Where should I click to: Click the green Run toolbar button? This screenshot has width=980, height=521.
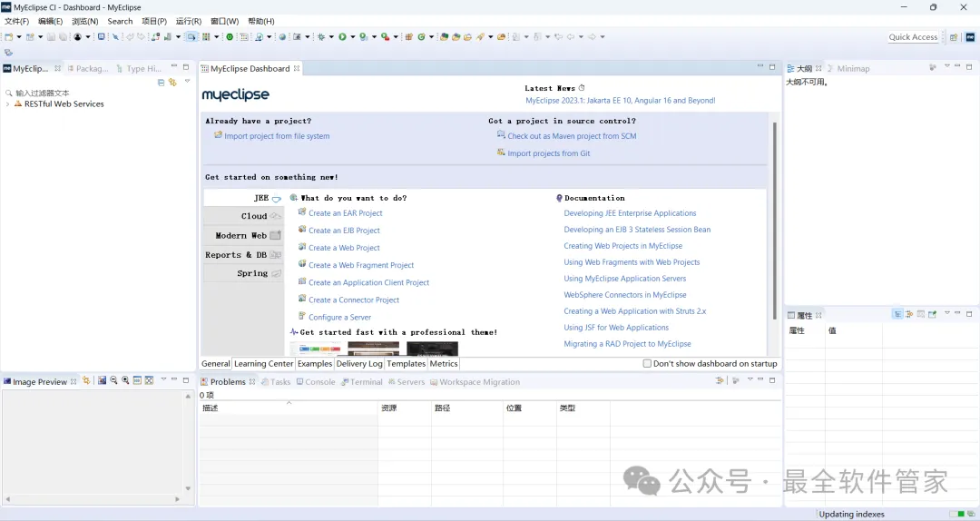pyautogui.click(x=342, y=37)
